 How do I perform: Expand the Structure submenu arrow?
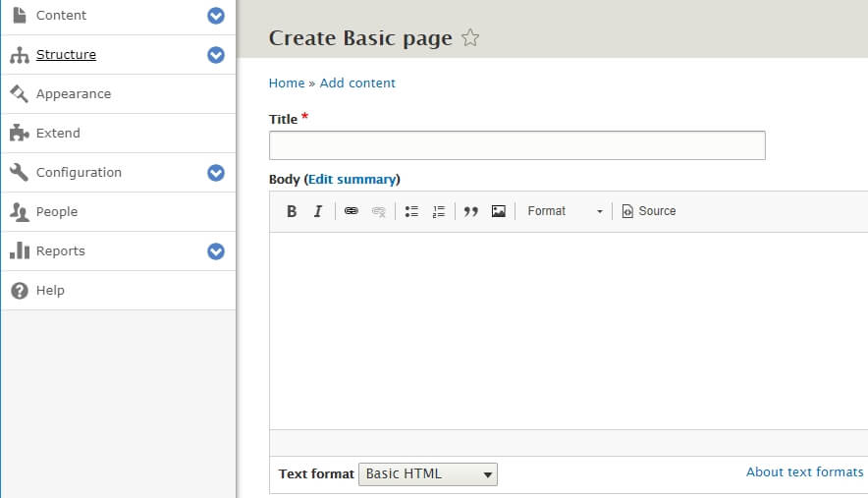(216, 55)
